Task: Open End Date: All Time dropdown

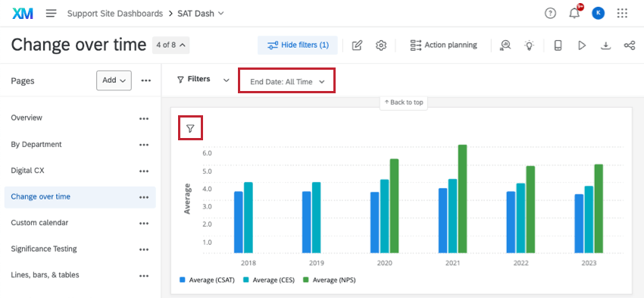Action: 287,82
